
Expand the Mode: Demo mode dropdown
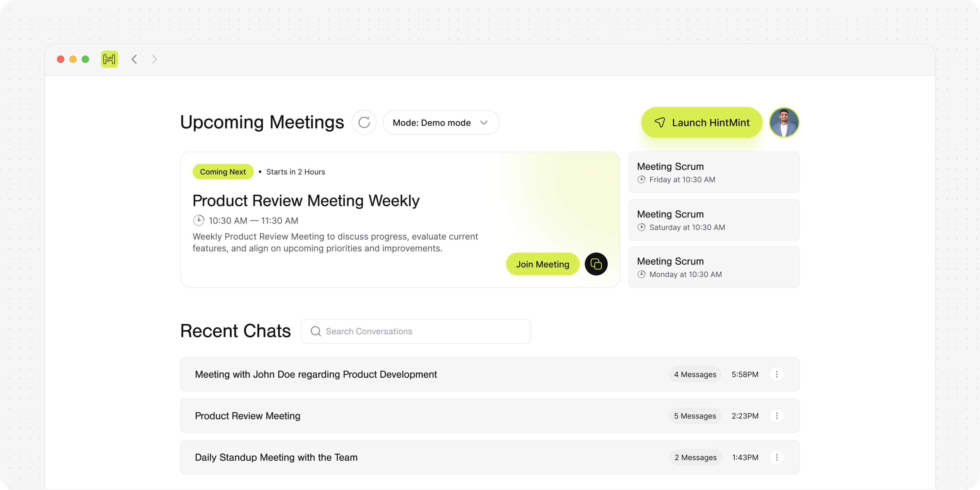441,122
